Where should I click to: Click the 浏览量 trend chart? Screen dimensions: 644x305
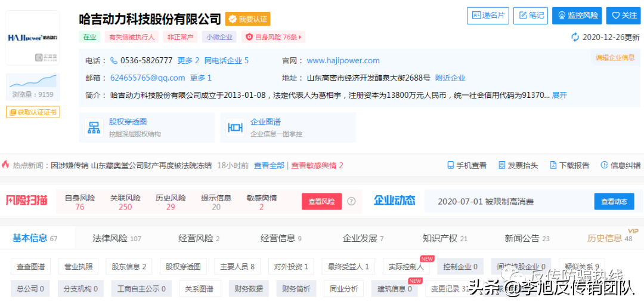[x=33, y=81]
